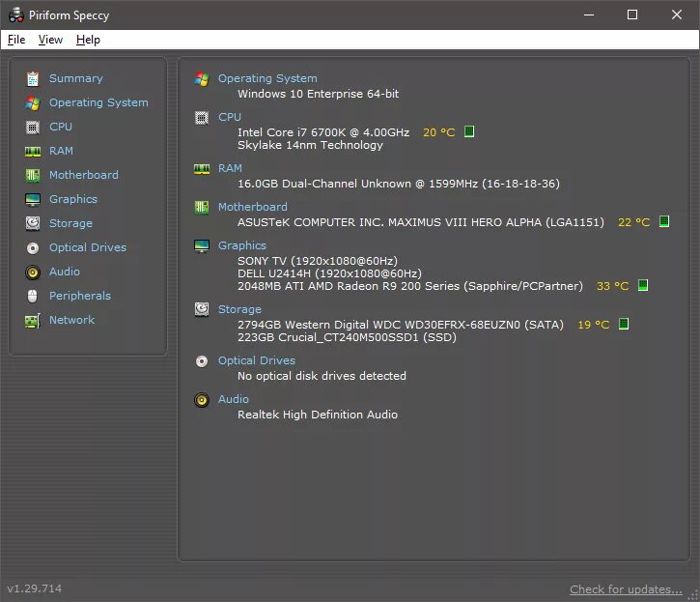The image size is (700, 602).
Task: Click the Motherboard icon in sidebar
Action: coord(33,175)
